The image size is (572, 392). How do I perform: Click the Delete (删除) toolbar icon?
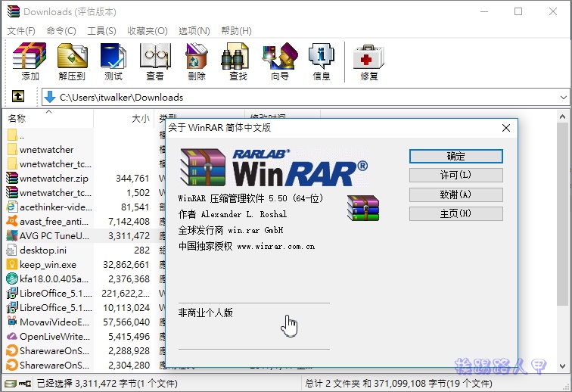[x=197, y=56]
